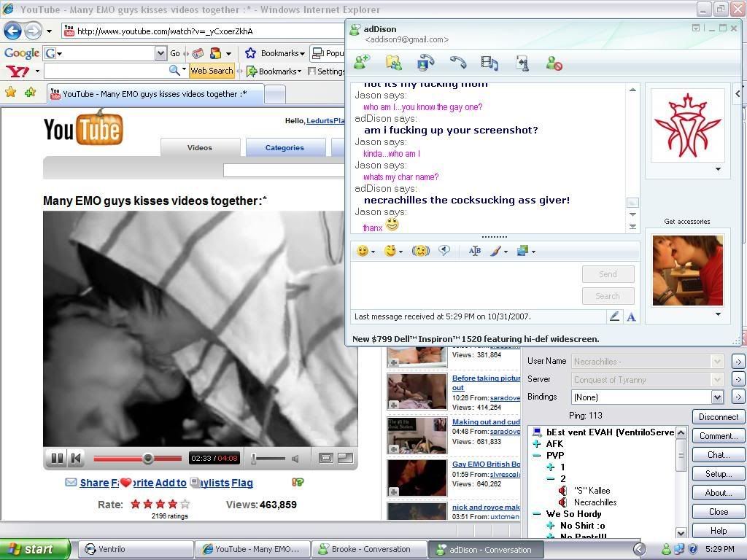Switch to handwriting mode with the pen icon

coord(614,316)
